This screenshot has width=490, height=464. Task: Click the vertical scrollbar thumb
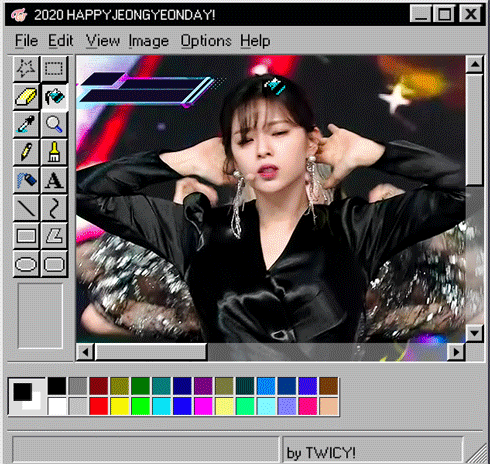(x=475, y=130)
